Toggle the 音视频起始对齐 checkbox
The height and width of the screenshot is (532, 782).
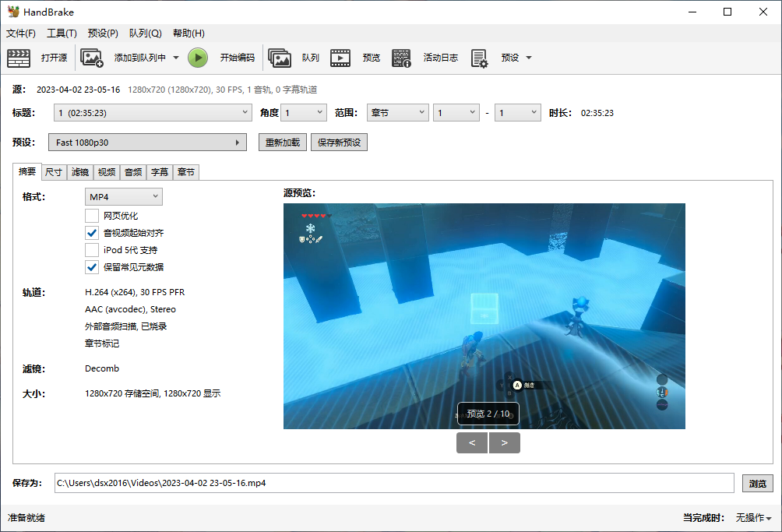click(x=92, y=233)
